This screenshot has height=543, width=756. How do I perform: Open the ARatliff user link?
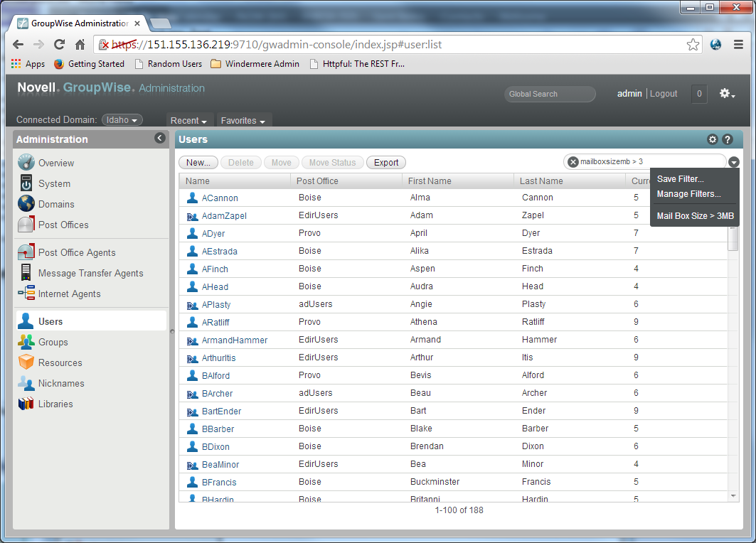(x=215, y=323)
